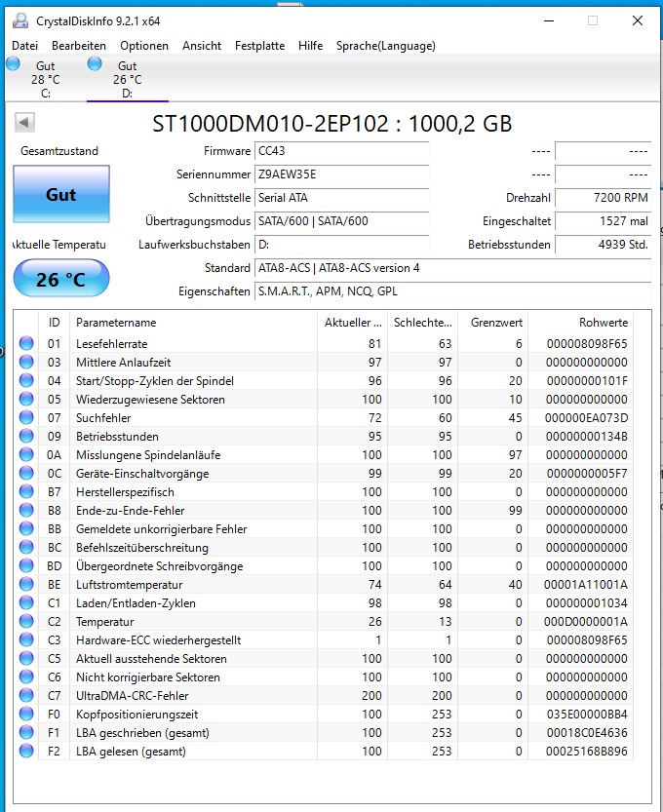Image resolution: width=663 pixels, height=812 pixels.
Task: Click status orb for Hardware-ECC wiederhergestellt row
Action: point(26,639)
